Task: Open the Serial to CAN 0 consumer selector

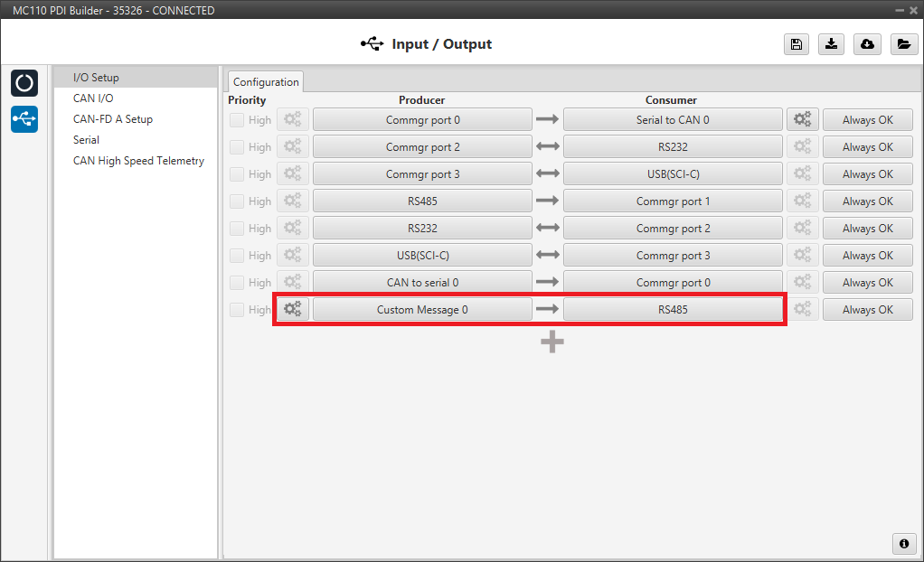Action: pos(673,119)
